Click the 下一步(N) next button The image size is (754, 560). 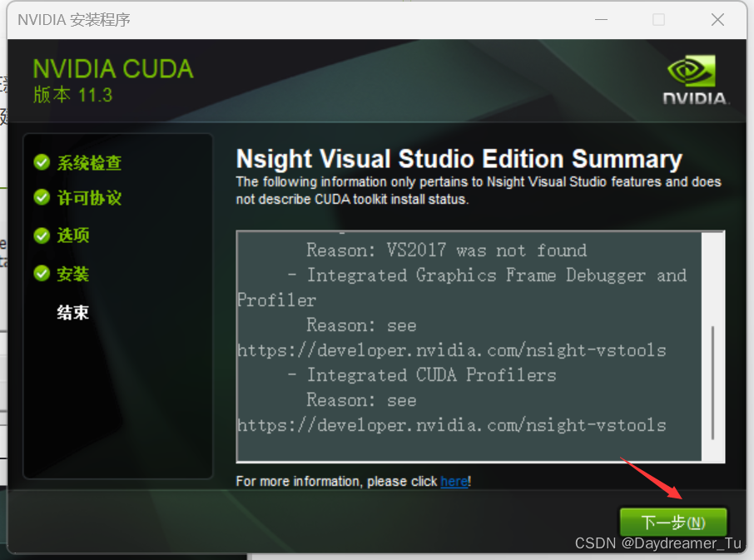673,522
